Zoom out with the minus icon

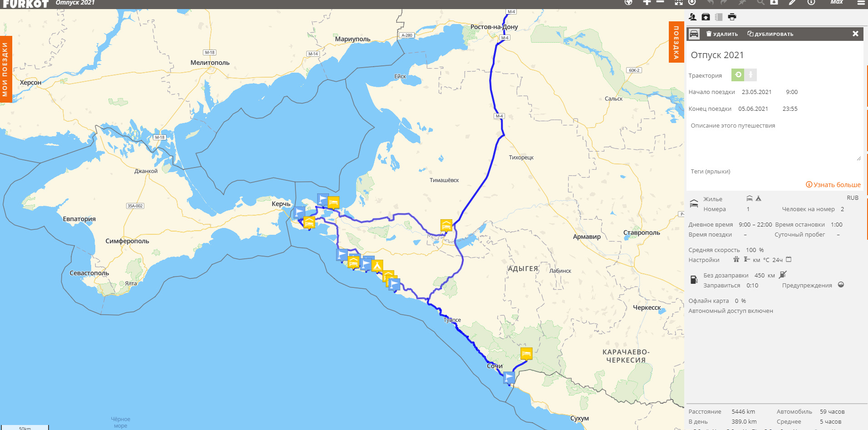[660, 2]
